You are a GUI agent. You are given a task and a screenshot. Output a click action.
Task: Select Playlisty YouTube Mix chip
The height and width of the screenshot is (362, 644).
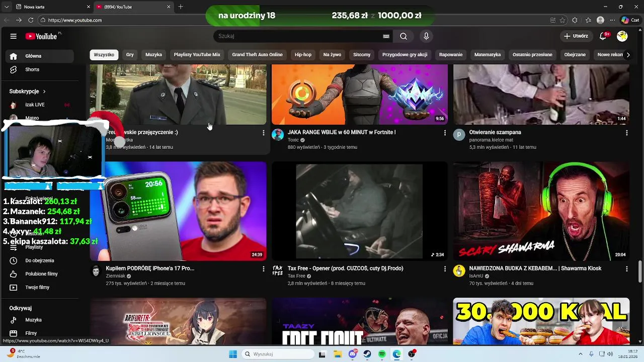[x=197, y=55]
